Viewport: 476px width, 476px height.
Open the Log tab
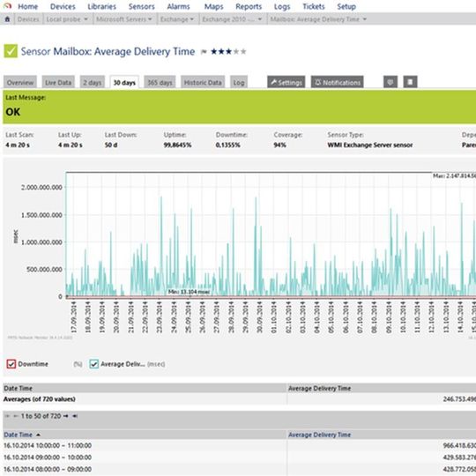(x=239, y=82)
